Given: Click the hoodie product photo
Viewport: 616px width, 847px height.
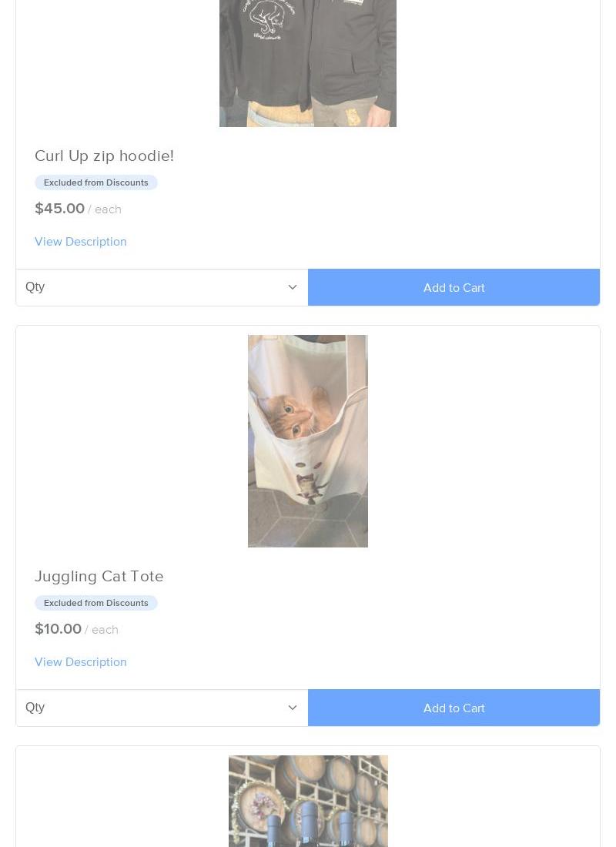Looking at the screenshot, I should tap(308, 63).
